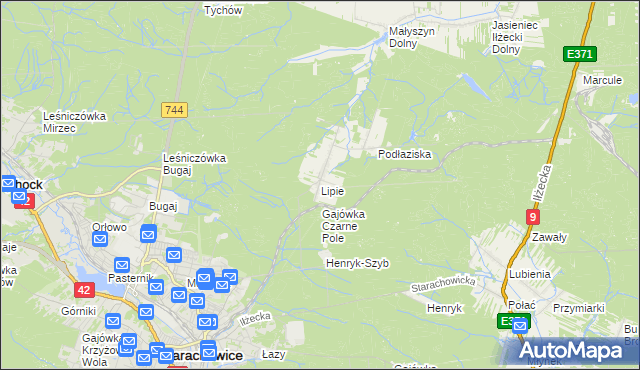Viewport: 640px width, 370px height.
Task: Select the Henryk-Szyb label
Action: pos(357,264)
